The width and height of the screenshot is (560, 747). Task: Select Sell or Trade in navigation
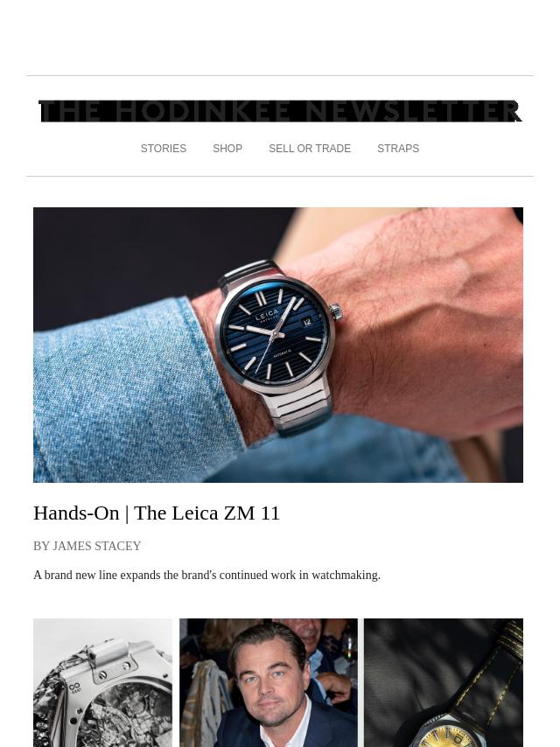click(x=310, y=149)
